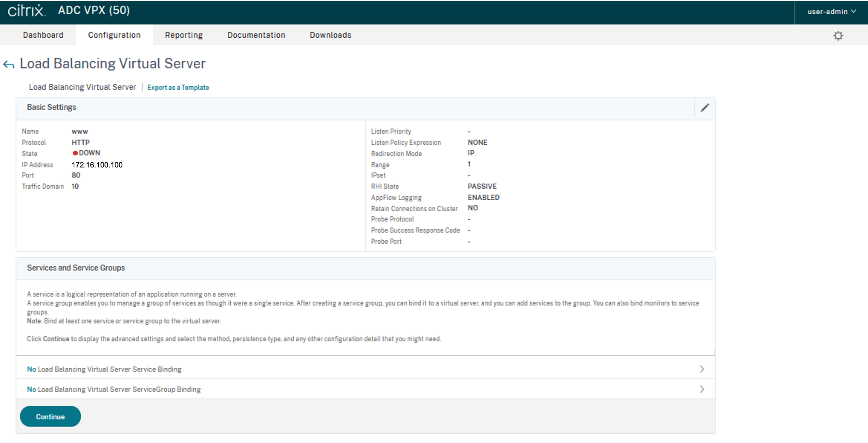Edit Basic Settings with pencil icon

tap(705, 107)
